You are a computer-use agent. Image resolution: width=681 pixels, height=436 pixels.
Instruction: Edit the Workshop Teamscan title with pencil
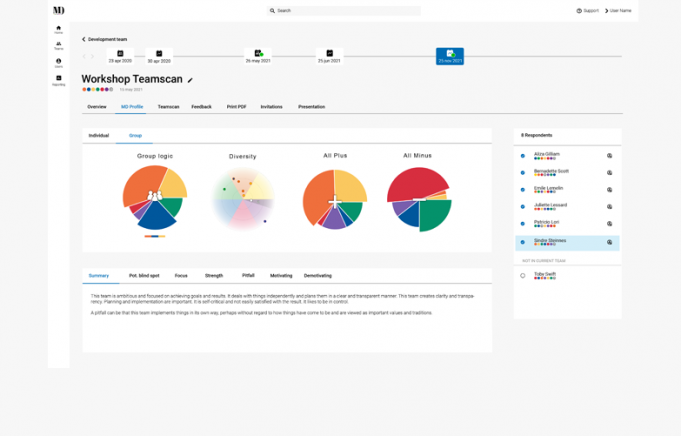click(x=191, y=80)
